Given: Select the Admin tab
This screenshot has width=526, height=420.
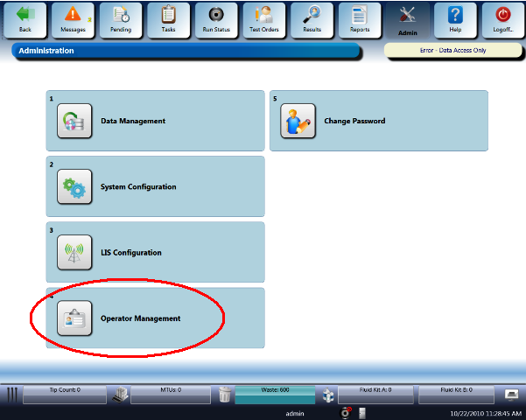Looking at the screenshot, I should pyautogui.click(x=407, y=19).
